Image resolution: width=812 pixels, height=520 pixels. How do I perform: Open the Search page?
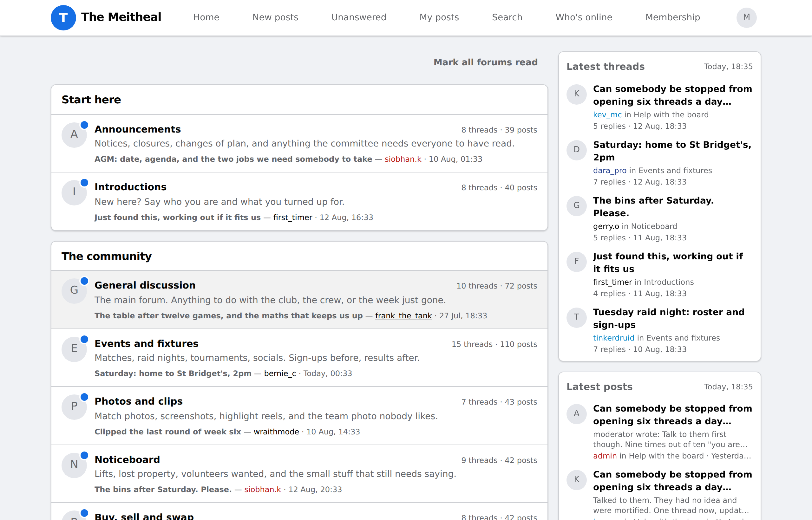(x=507, y=17)
